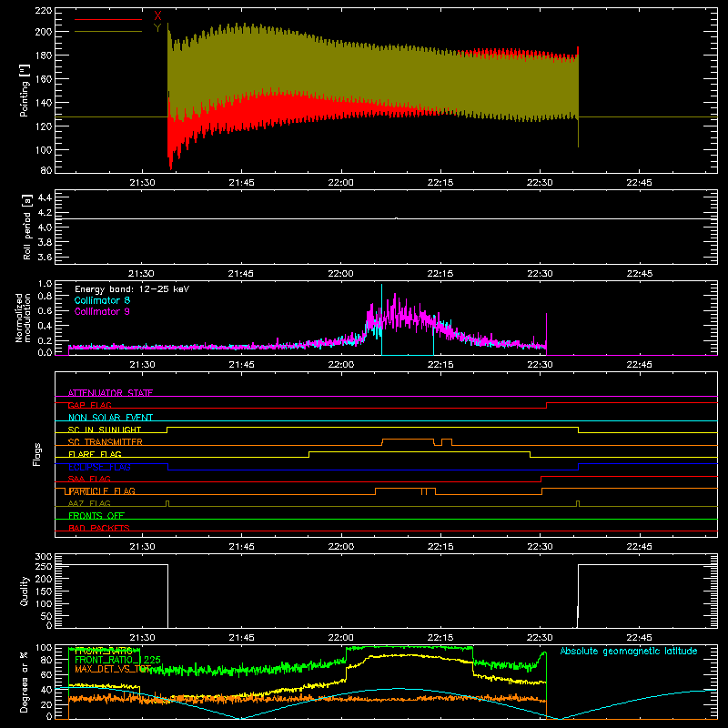728x728 pixels.
Task: Click the olive "FLAG" label below PARTICLE_FLAG
Action: click(x=89, y=504)
